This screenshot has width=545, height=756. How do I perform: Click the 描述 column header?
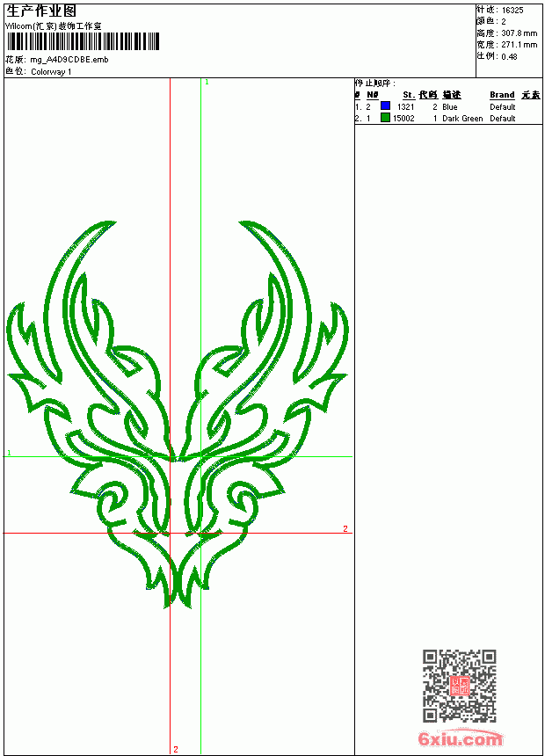click(x=452, y=95)
